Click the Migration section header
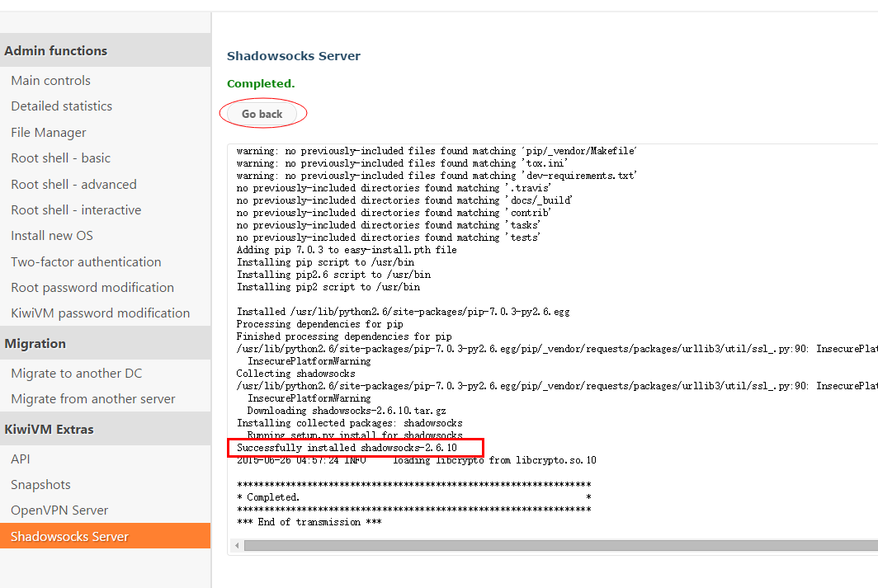The height and width of the screenshot is (588, 878). (106, 343)
